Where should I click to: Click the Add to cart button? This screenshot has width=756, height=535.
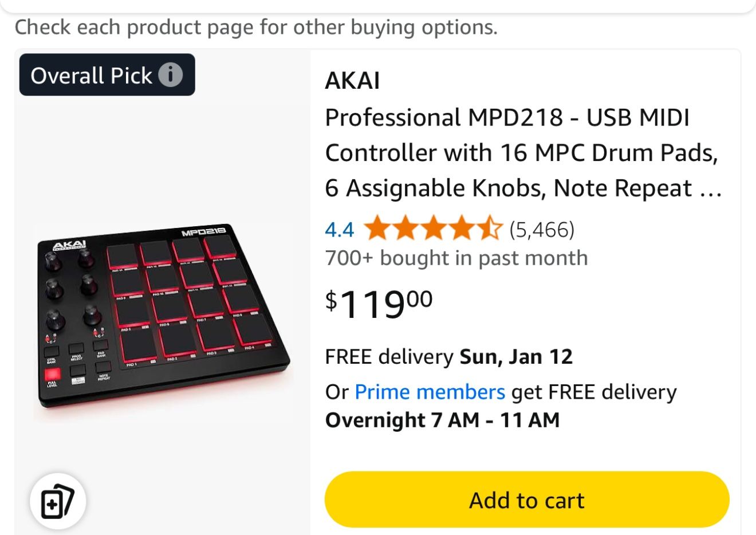point(526,499)
